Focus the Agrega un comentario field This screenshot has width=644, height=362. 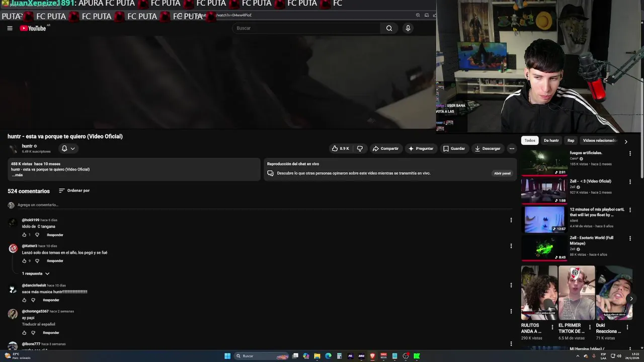pyautogui.click(x=265, y=205)
